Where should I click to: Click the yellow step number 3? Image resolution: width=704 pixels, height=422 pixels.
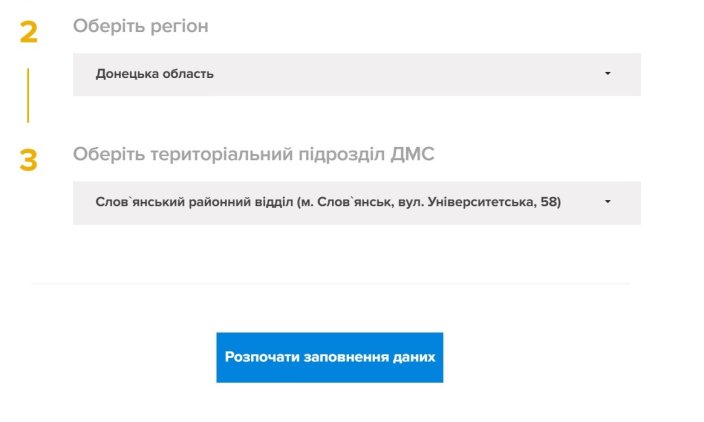[x=28, y=160]
